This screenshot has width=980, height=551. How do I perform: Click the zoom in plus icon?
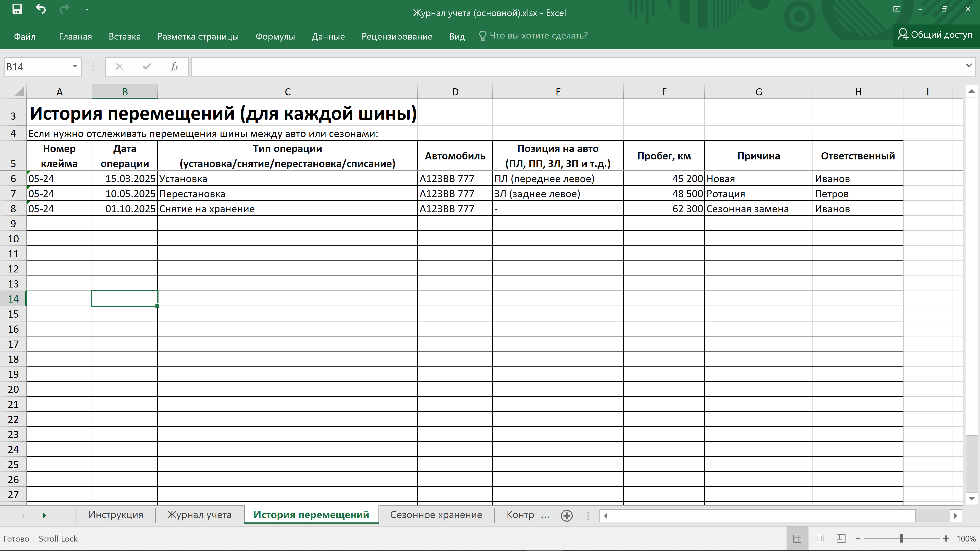point(946,539)
